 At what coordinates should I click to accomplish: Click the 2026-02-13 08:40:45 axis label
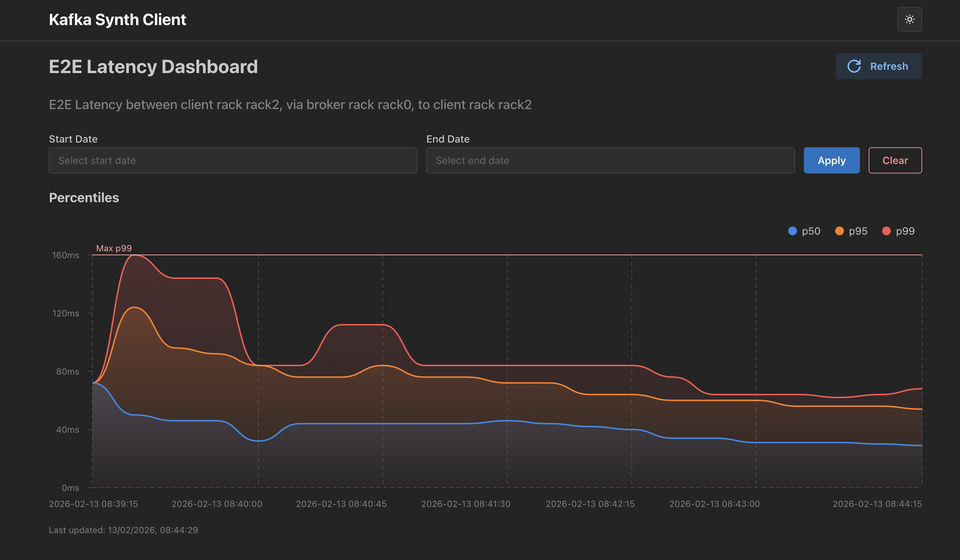341,504
